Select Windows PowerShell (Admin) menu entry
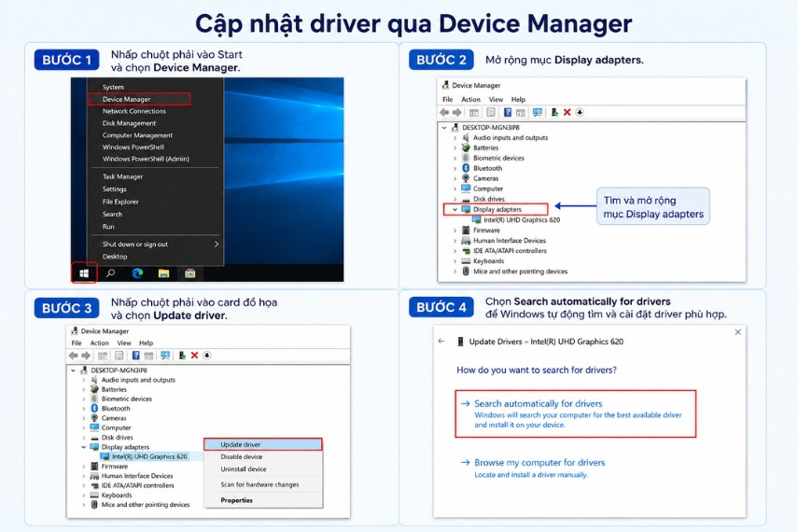Image resolution: width=798 pixels, height=532 pixels. point(146,159)
